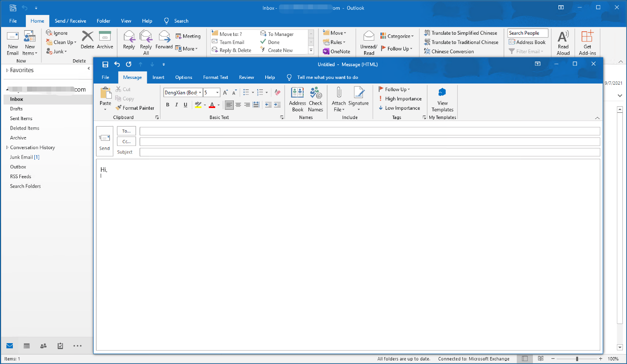
Task: Click Tell me what you want to do
Action: tap(327, 77)
